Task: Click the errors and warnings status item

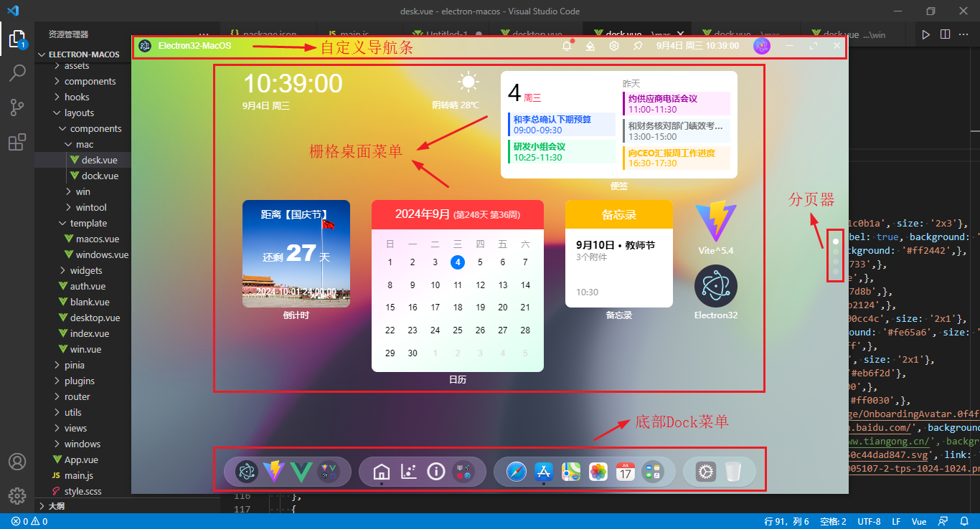Action: [29, 521]
